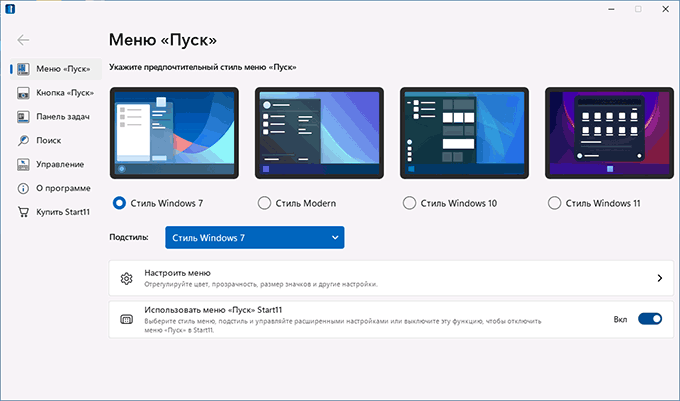Open the Меню «Пуск» section

point(56,69)
